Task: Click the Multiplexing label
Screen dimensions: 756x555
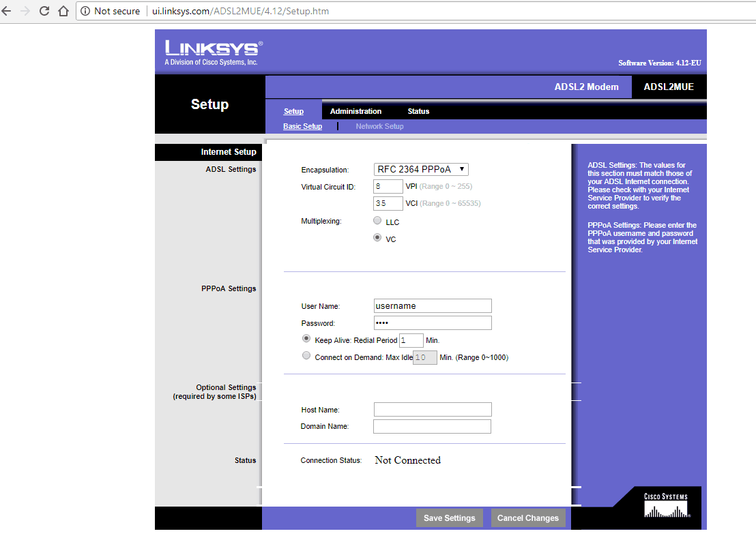Action: click(321, 221)
